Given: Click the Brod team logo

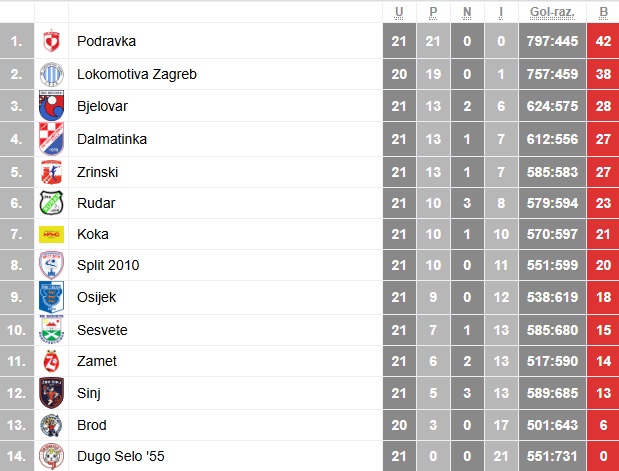Looking at the screenshot, I should coord(51,425).
